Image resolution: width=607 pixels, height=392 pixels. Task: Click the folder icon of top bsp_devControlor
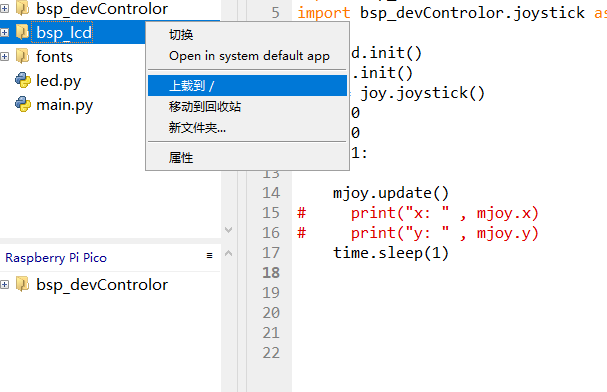pos(22,9)
